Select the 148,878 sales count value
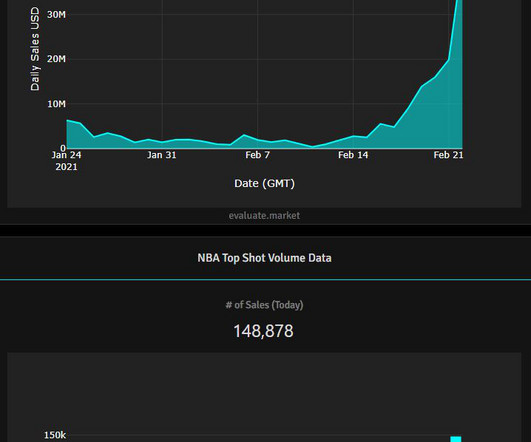Image resolution: width=531 pixels, height=442 pixels. click(x=263, y=331)
